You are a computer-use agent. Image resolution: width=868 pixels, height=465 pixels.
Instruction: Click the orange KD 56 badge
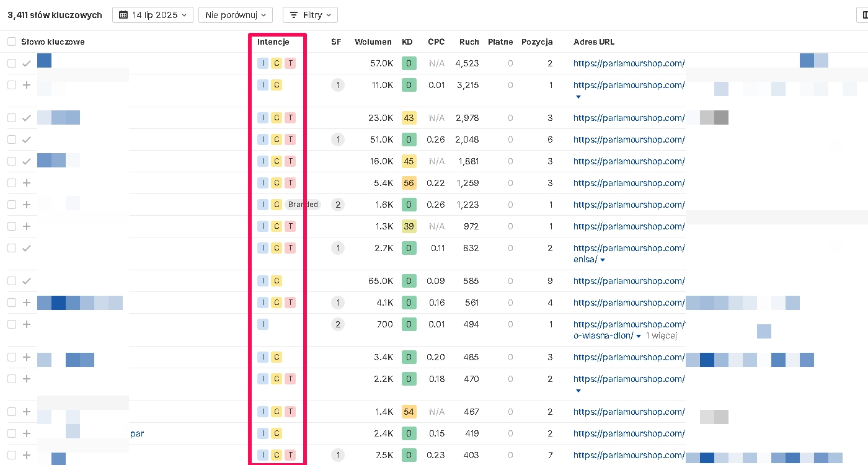[409, 183]
